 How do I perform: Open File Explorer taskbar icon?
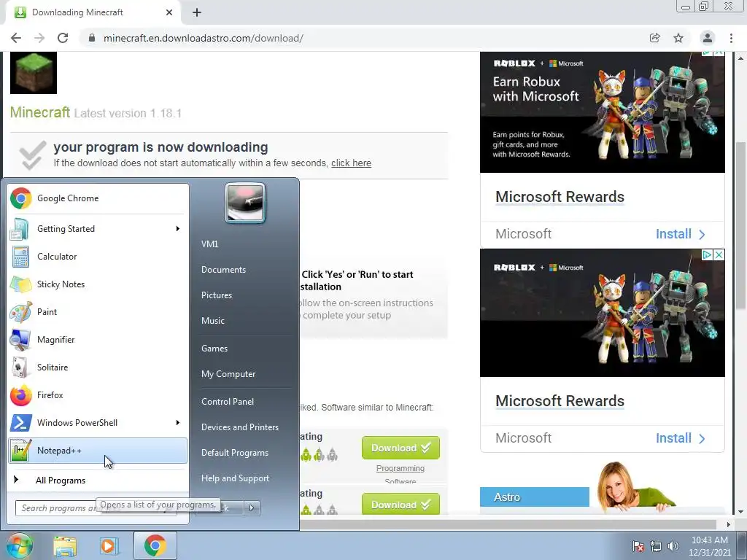click(65, 546)
